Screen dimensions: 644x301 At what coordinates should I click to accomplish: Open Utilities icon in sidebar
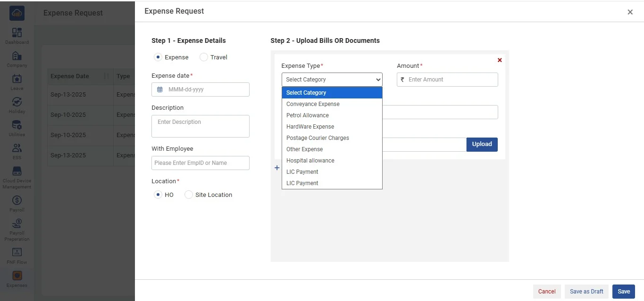click(x=17, y=125)
